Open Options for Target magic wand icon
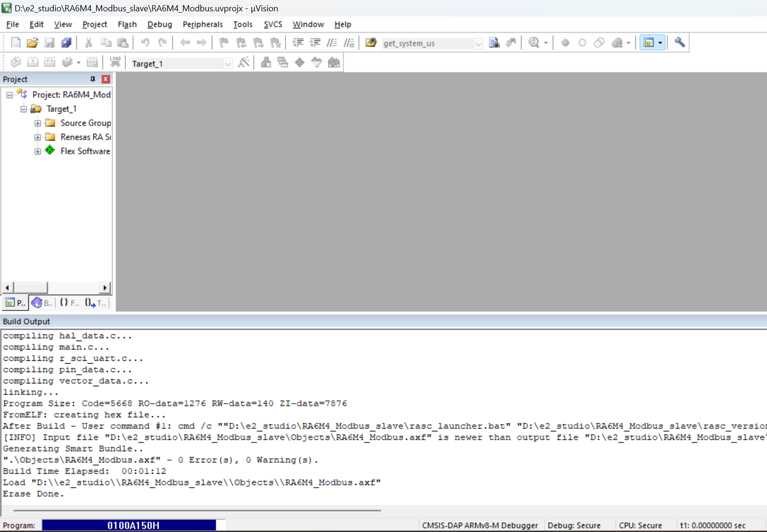The width and height of the screenshot is (767, 532). point(244,62)
